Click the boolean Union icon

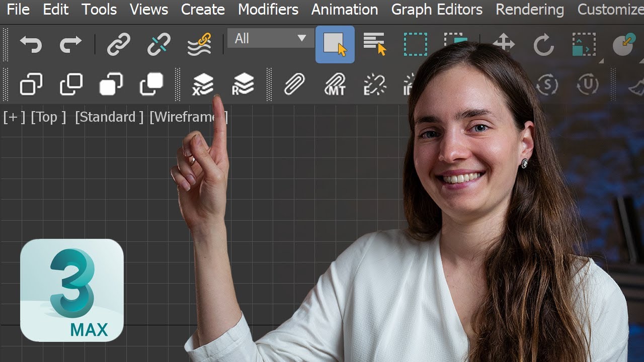click(31, 84)
